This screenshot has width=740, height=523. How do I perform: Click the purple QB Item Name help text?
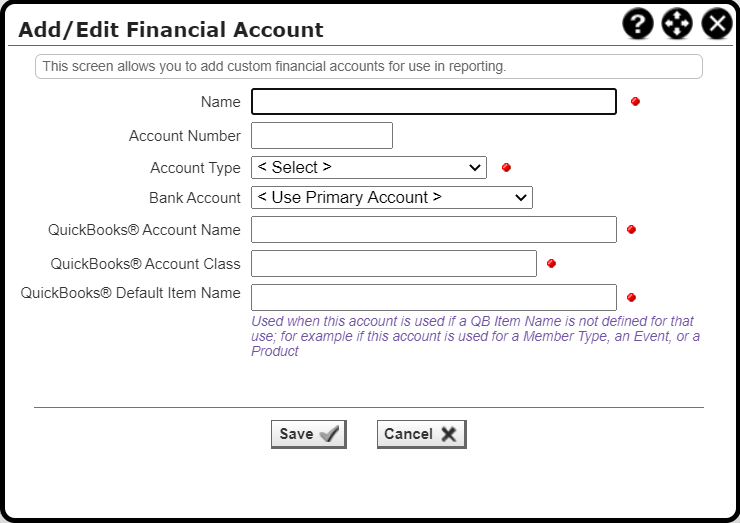tap(475, 336)
